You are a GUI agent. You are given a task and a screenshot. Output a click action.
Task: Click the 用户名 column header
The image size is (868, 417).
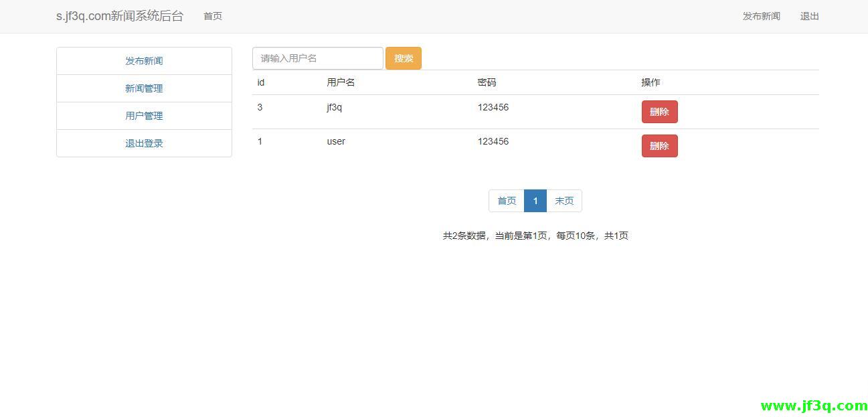[x=340, y=82]
